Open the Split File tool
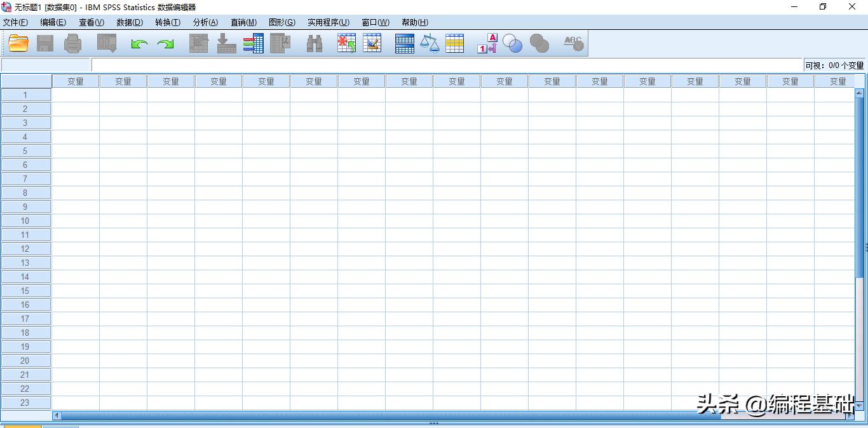868x428 pixels. (x=404, y=43)
